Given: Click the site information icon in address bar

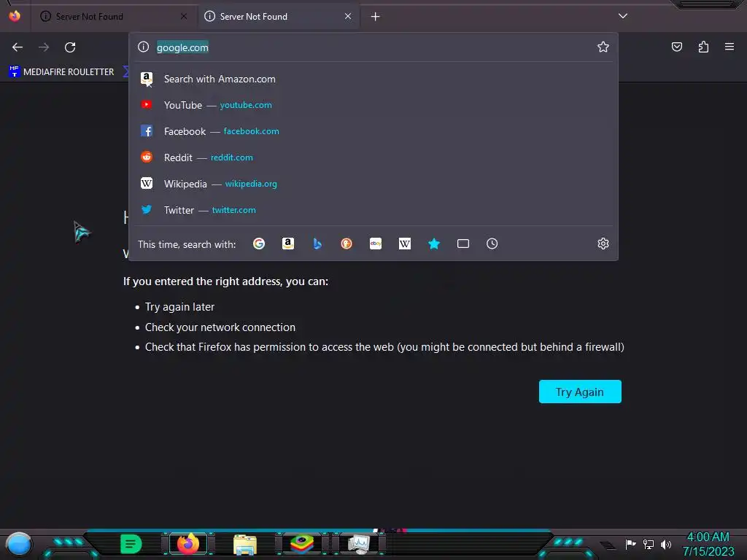Looking at the screenshot, I should click(x=144, y=47).
